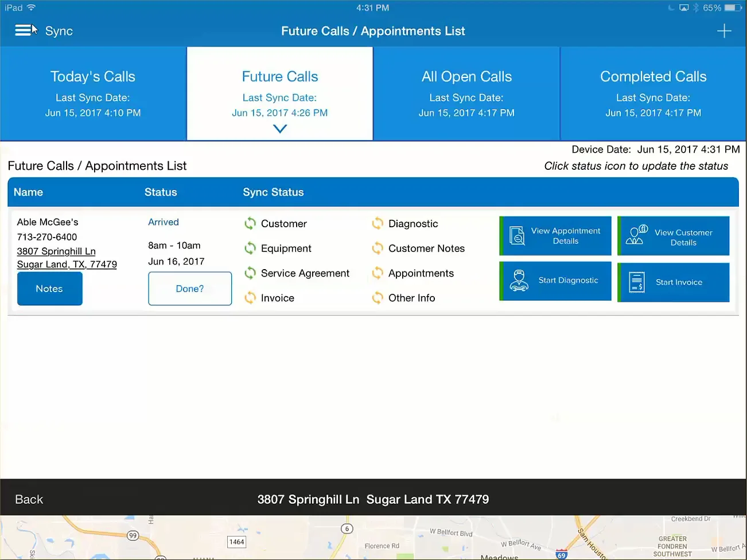Tap the Name column header

coord(28,192)
